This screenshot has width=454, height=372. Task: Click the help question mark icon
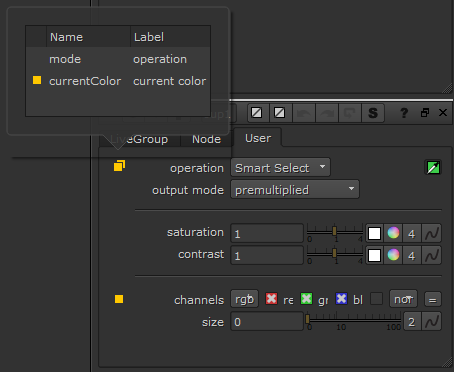pyautogui.click(x=404, y=113)
